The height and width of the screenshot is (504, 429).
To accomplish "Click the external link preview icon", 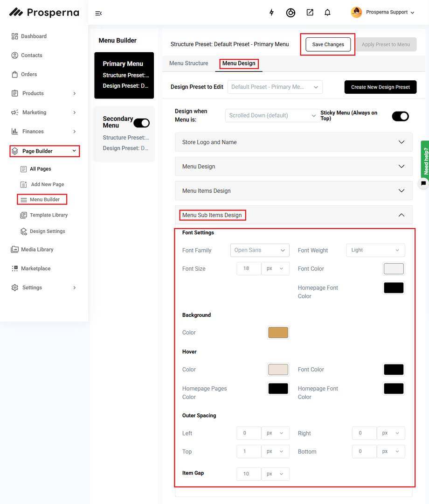I will click(x=310, y=13).
